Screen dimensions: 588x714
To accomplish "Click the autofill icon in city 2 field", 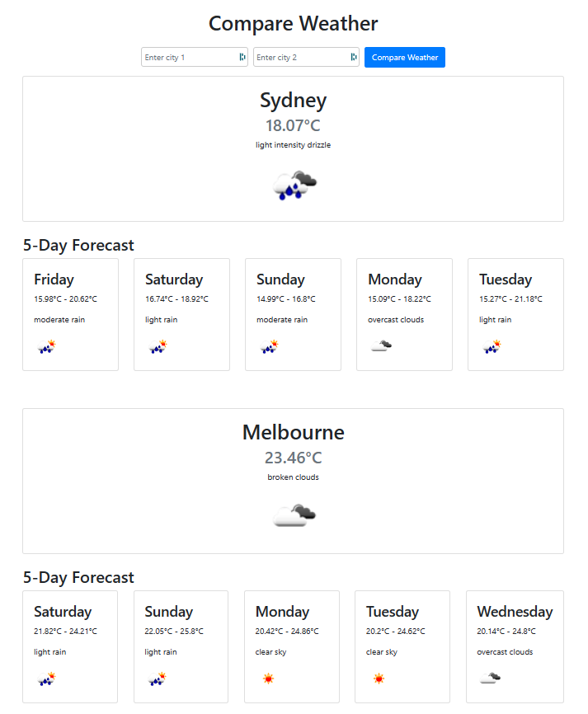I will click(x=354, y=58).
